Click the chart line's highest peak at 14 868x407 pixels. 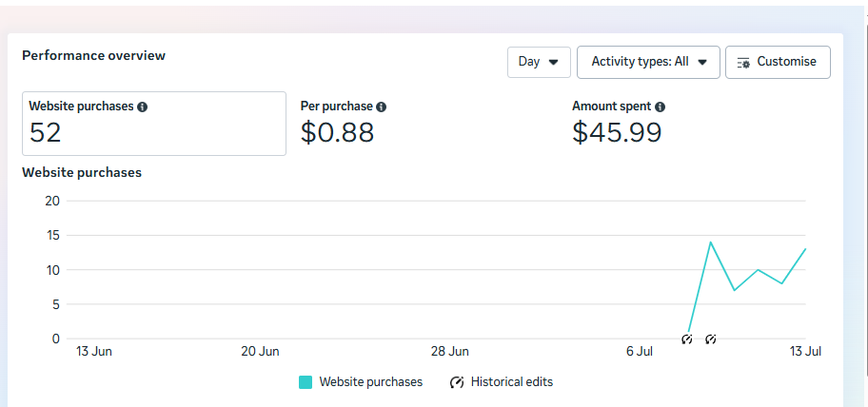710,242
